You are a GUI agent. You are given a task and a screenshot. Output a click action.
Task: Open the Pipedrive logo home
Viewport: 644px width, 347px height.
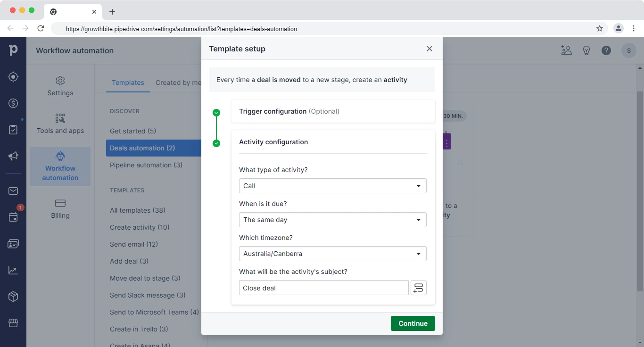coord(13,50)
